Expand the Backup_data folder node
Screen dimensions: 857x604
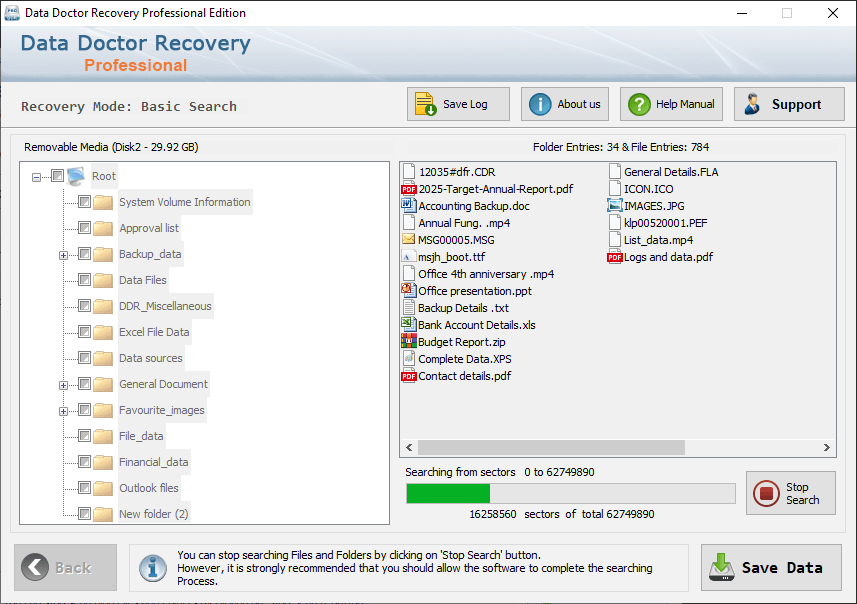(63, 255)
